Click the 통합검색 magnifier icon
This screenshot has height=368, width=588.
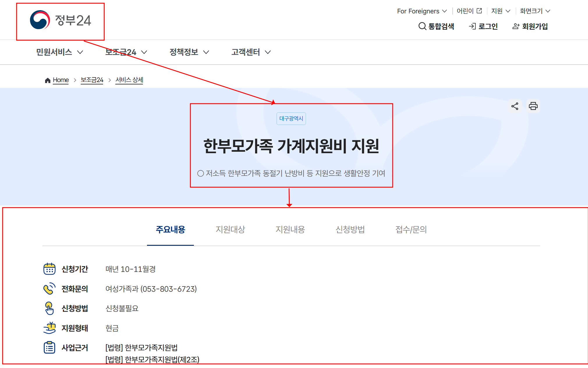[422, 26]
